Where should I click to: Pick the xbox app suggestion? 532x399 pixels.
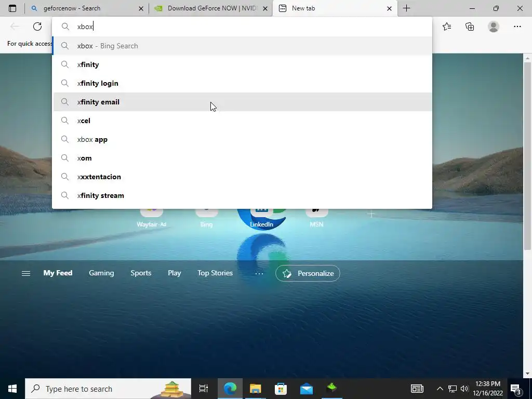pyautogui.click(x=243, y=139)
